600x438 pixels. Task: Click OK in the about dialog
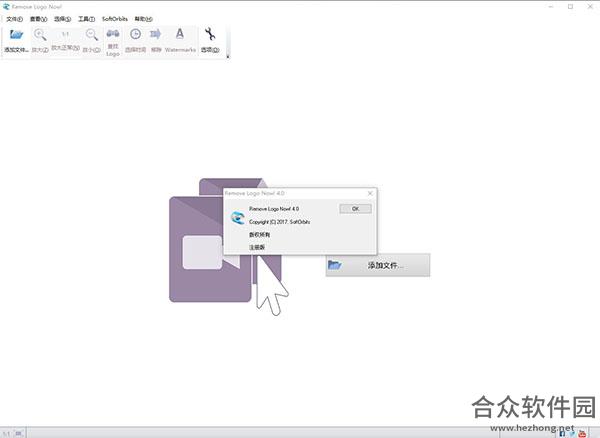point(355,208)
